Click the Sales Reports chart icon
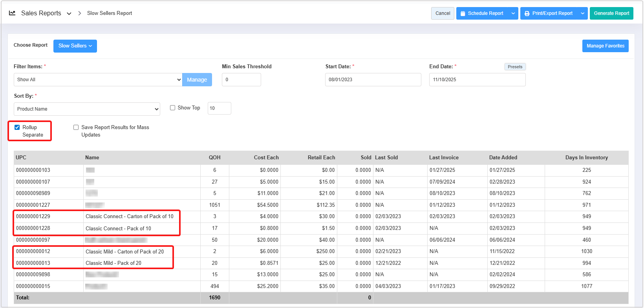Screen dimensions: 644x308 (12, 13)
